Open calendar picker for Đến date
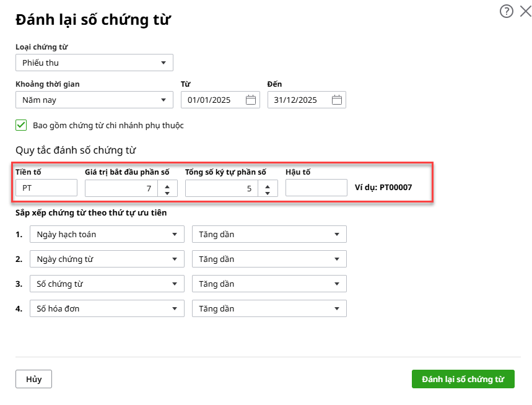Screen dimensions: 532x405 point(336,100)
